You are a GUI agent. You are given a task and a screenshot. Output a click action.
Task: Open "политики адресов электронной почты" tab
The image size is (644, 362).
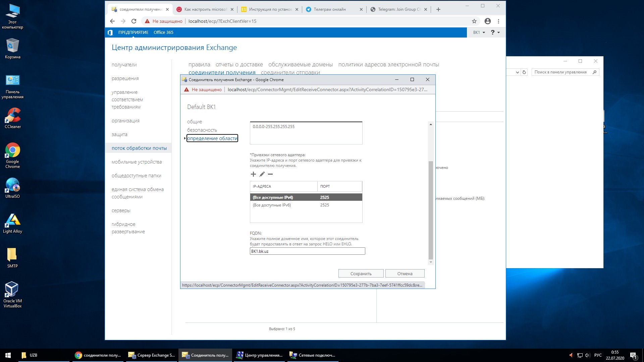(388, 64)
